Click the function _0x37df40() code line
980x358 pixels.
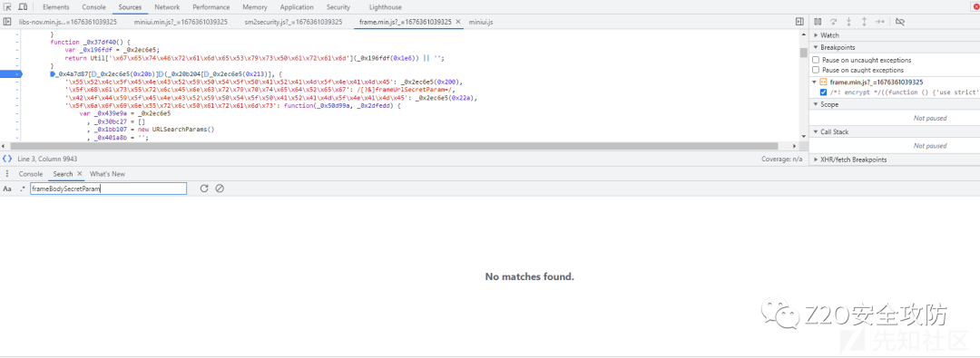tap(91, 42)
